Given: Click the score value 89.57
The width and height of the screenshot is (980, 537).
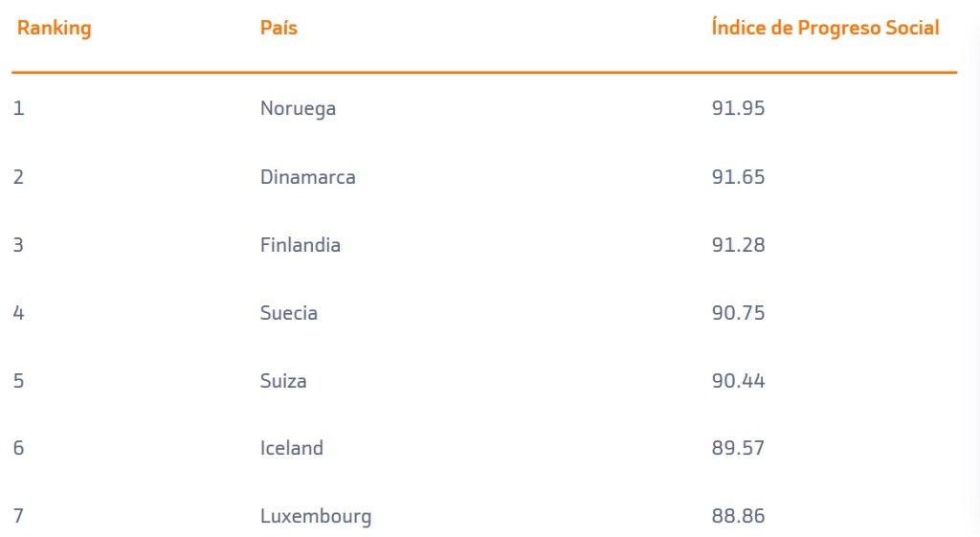Looking at the screenshot, I should 738,448.
